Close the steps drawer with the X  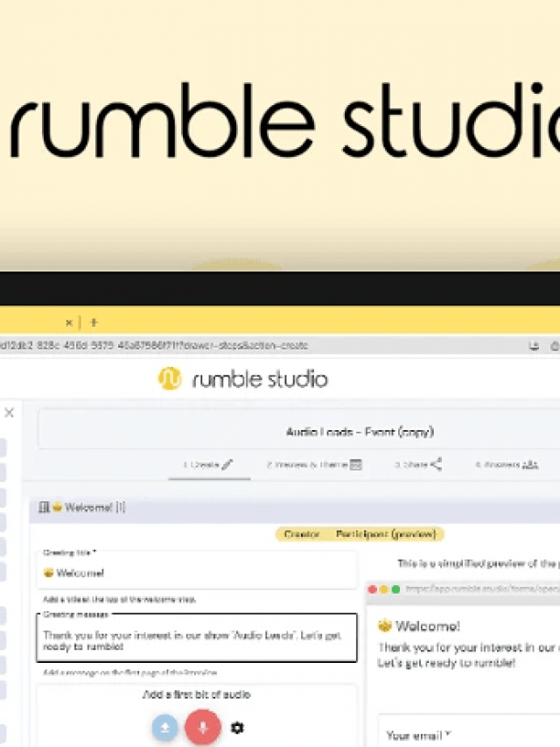(9, 412)
